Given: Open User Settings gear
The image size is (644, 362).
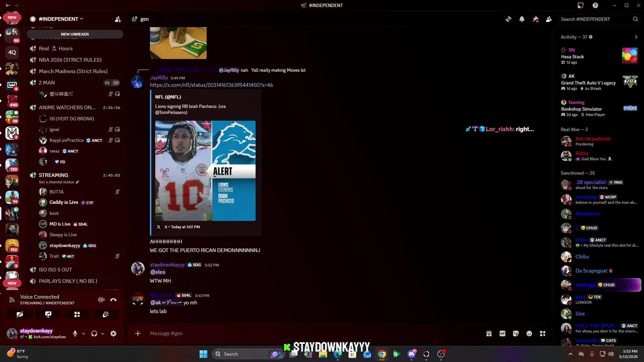Looking at the screenshot, I should [x=113, y=333].
